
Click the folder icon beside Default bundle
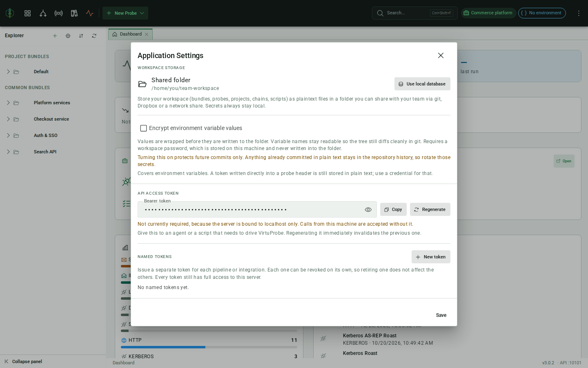point(16,72)
